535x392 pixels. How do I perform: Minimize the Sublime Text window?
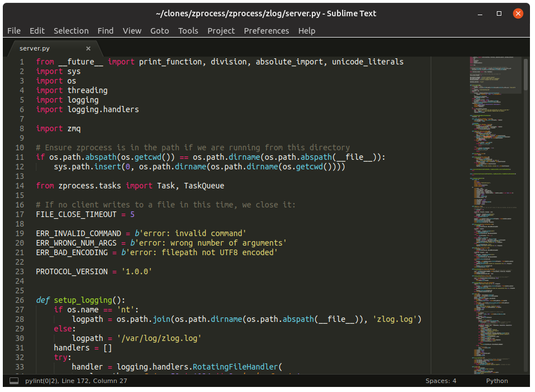(479, 13)
